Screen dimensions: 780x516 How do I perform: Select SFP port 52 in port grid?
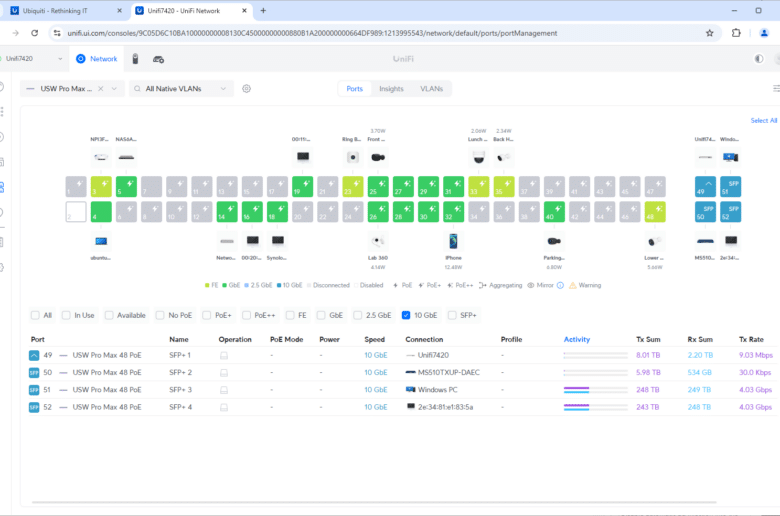point(730,212)
